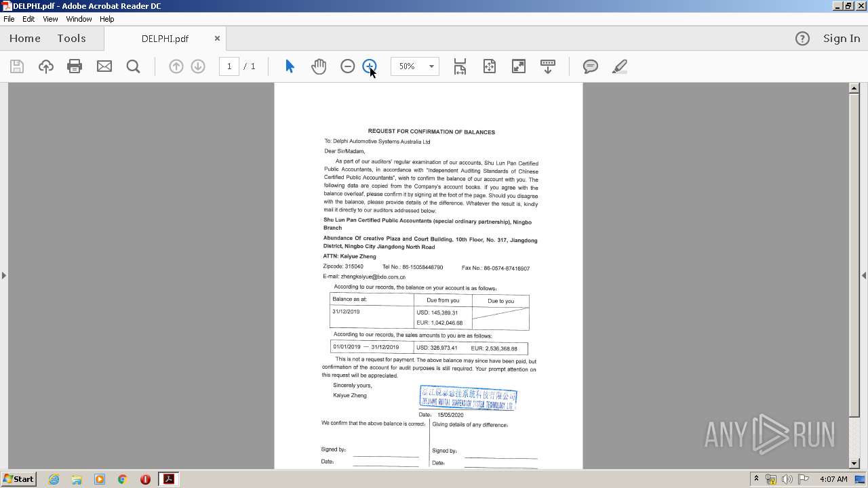Click the Opera taskbar icon
This screenshot has width=868, height=488.
coord(145,479)
